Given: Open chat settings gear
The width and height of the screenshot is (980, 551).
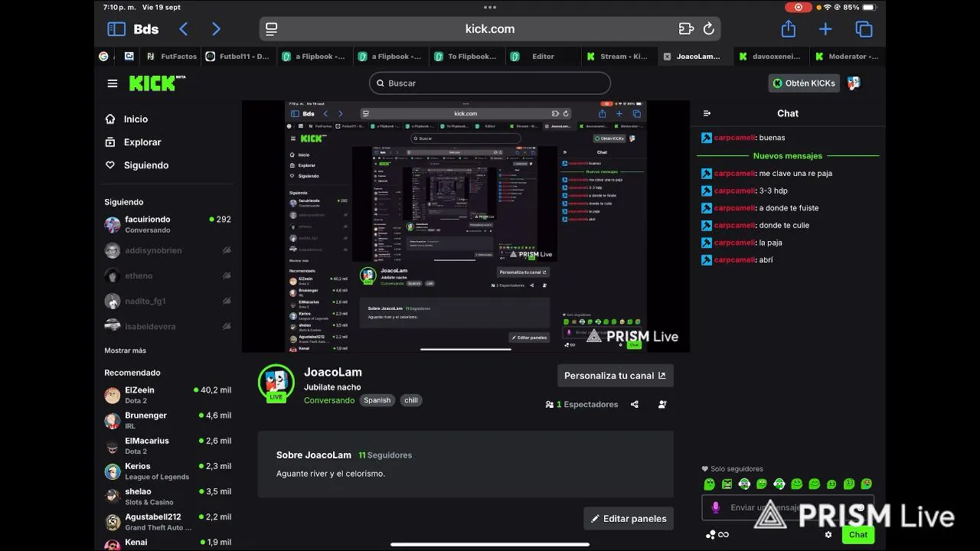Looking at the screenshot, I should [828, 535].
